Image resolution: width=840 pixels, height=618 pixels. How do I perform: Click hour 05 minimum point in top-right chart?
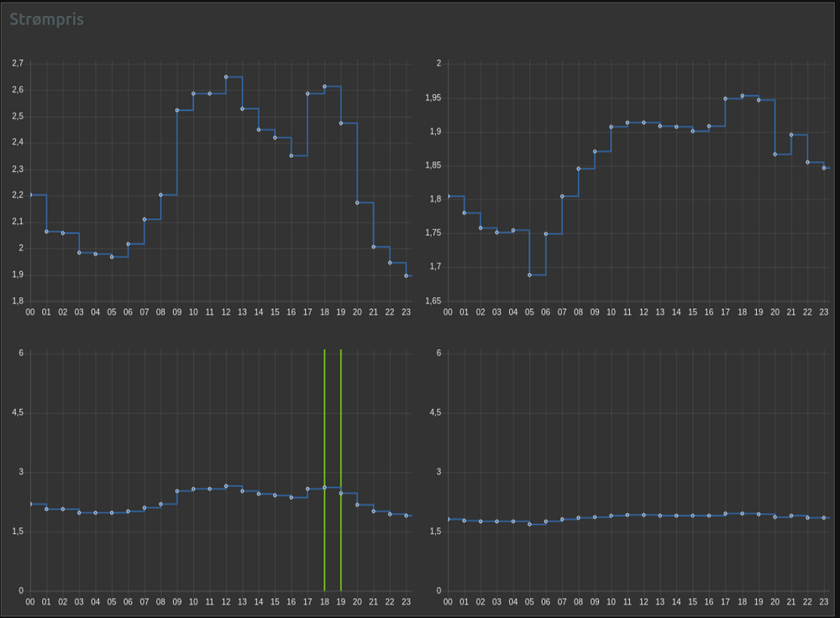(x=529, y=275)
